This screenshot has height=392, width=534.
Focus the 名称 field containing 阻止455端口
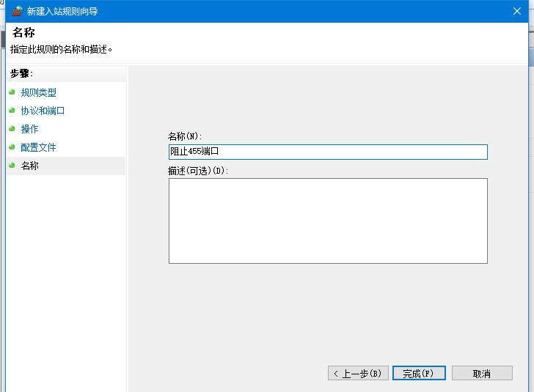(327, 152)
